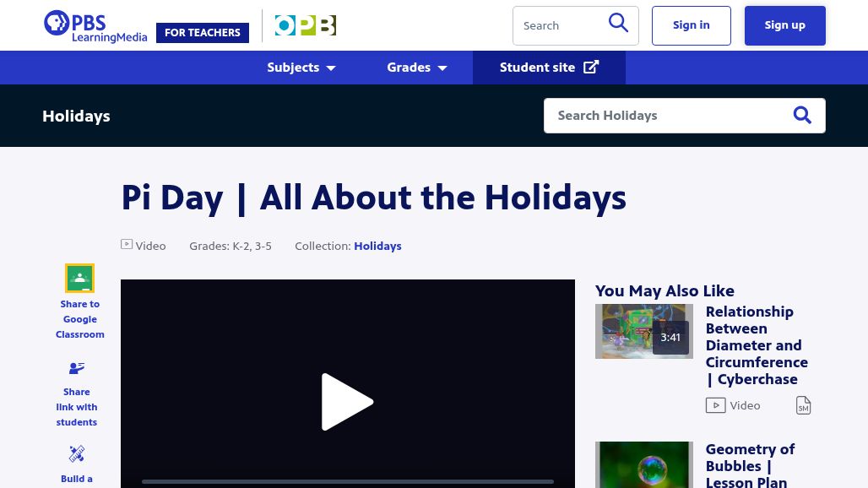Open the Grades dropdown menu
Image resolution: width=868 pixels, height=488 pixels.
click(417, 68)
